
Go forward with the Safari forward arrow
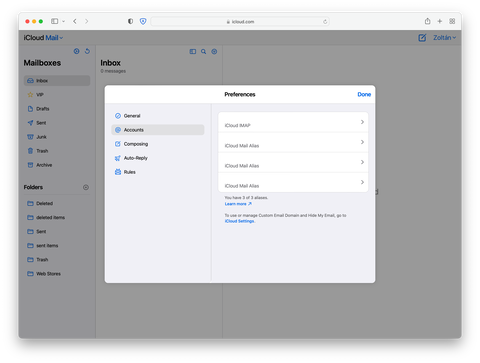87,21
